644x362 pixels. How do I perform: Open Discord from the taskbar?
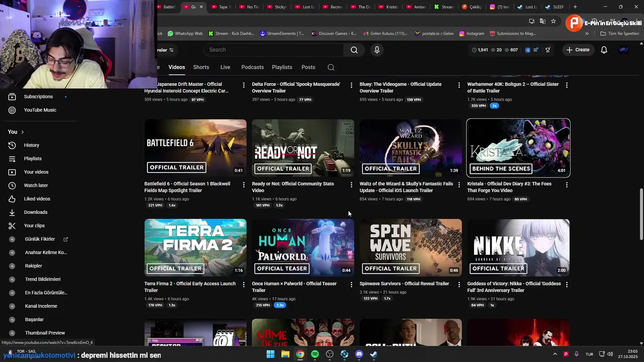pyautogui.click(x=359, y=354)
